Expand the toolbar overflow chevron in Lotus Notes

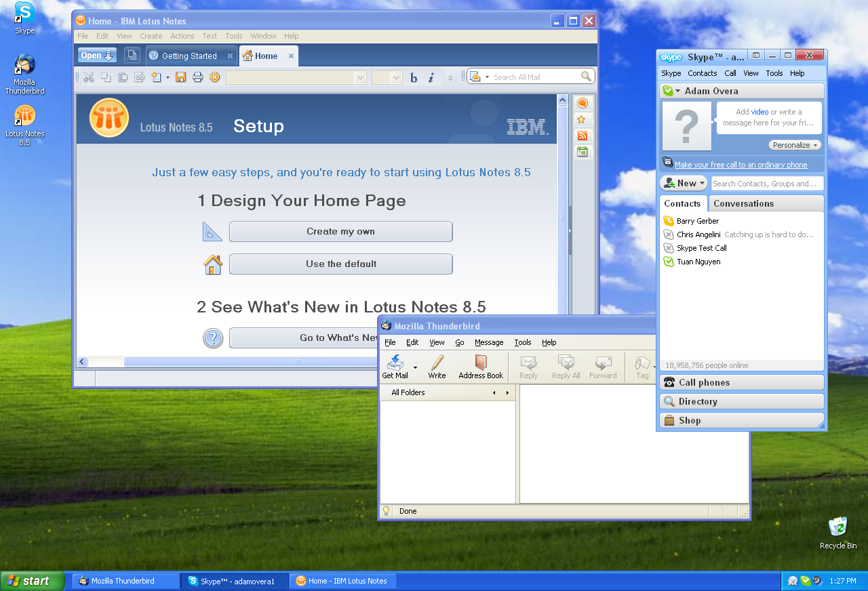click(450, 78)
